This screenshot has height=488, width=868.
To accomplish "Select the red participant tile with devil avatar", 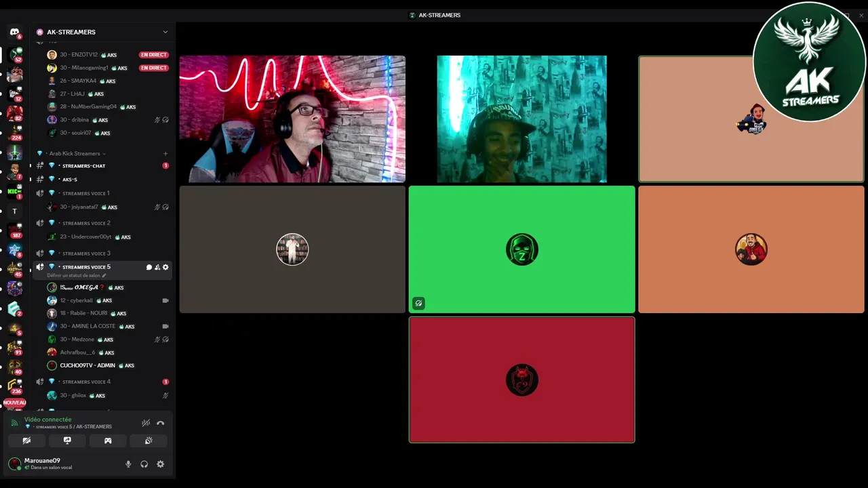I will [x=522, y=380].
